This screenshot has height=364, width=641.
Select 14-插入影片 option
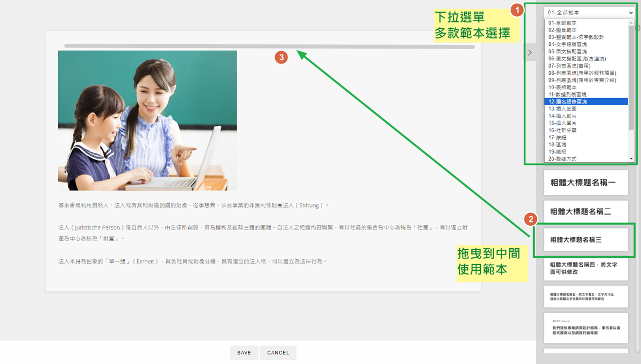click(586, 115)
